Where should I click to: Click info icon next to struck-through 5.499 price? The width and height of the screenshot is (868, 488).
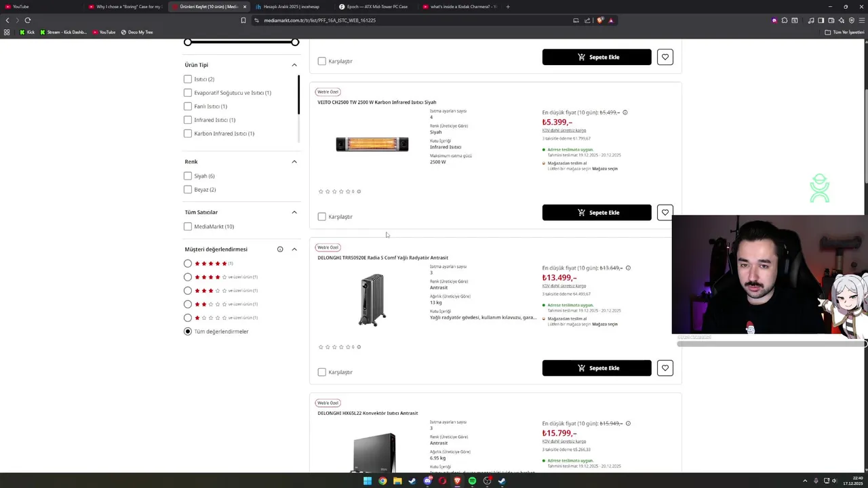[x=625, y=113]
